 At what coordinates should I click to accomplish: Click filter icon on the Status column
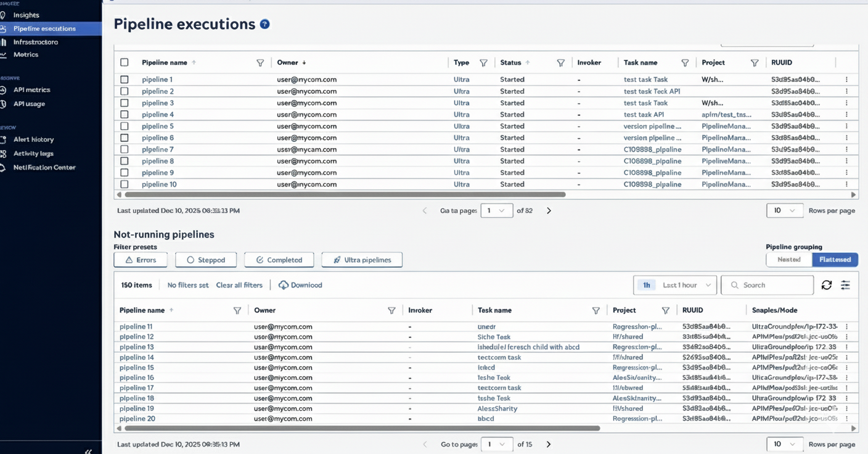click(560, 63)
